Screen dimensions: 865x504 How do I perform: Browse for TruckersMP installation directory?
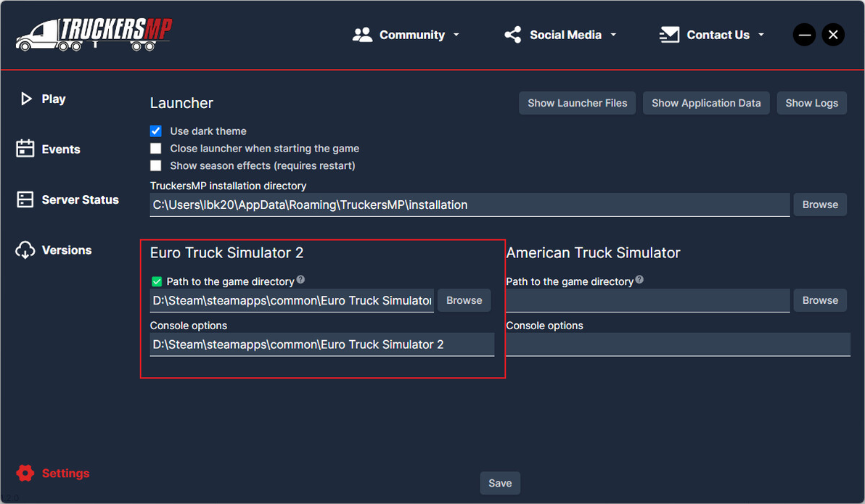(820, 205)
